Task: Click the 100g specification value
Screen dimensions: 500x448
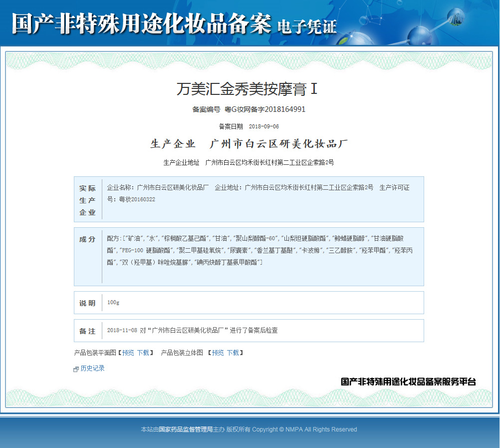Action: click(x=113, y=303)
